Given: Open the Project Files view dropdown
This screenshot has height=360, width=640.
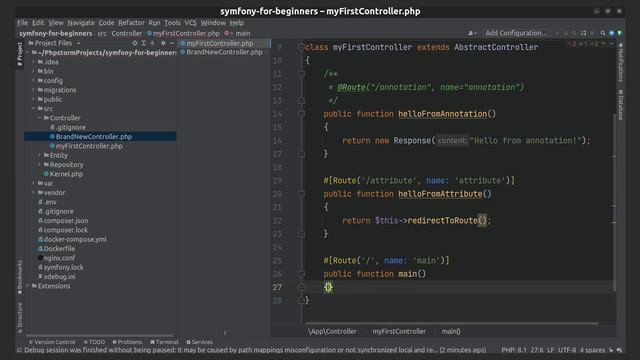Looking at the screenshot, I should (54, 43).
